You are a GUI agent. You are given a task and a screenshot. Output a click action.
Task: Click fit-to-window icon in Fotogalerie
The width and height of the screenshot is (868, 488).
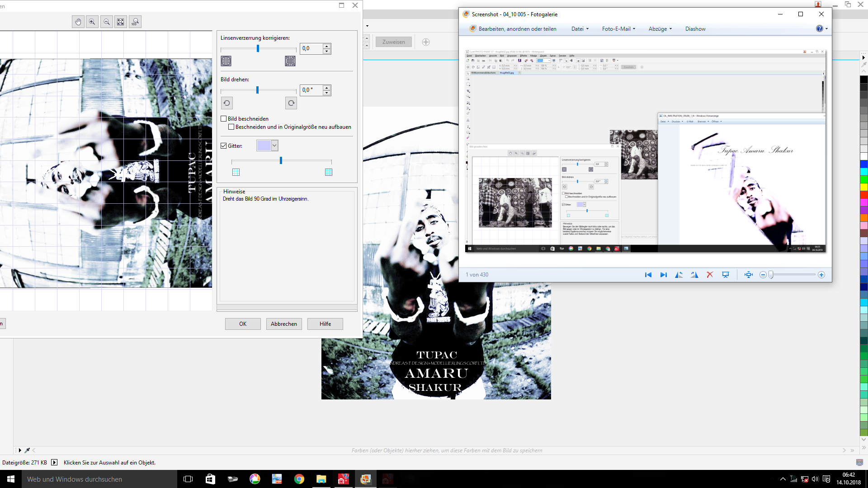749,275
